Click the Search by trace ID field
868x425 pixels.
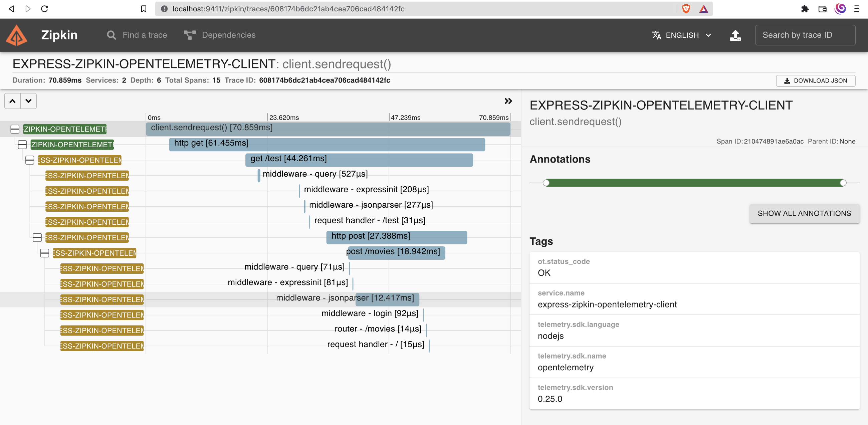click(x=805, y=35)
